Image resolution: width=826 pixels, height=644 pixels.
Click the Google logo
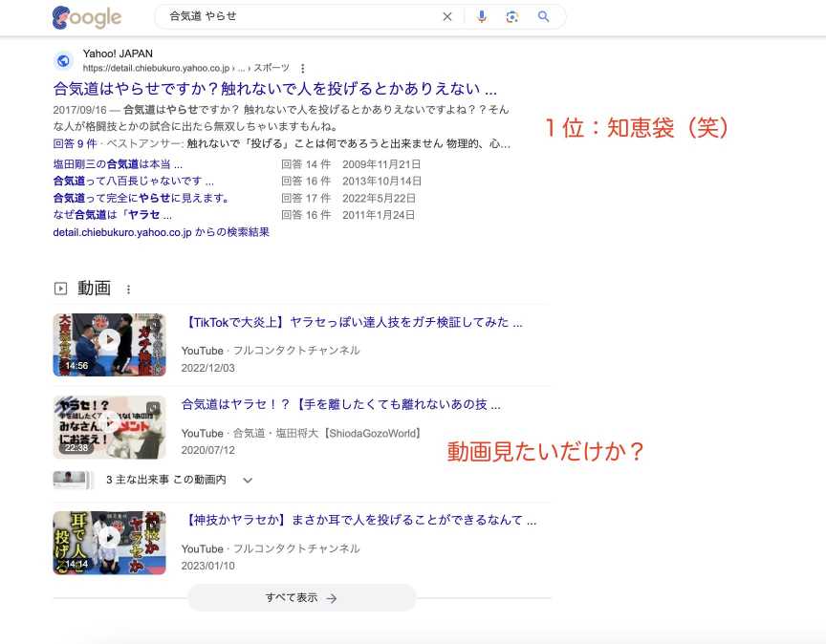87,17
